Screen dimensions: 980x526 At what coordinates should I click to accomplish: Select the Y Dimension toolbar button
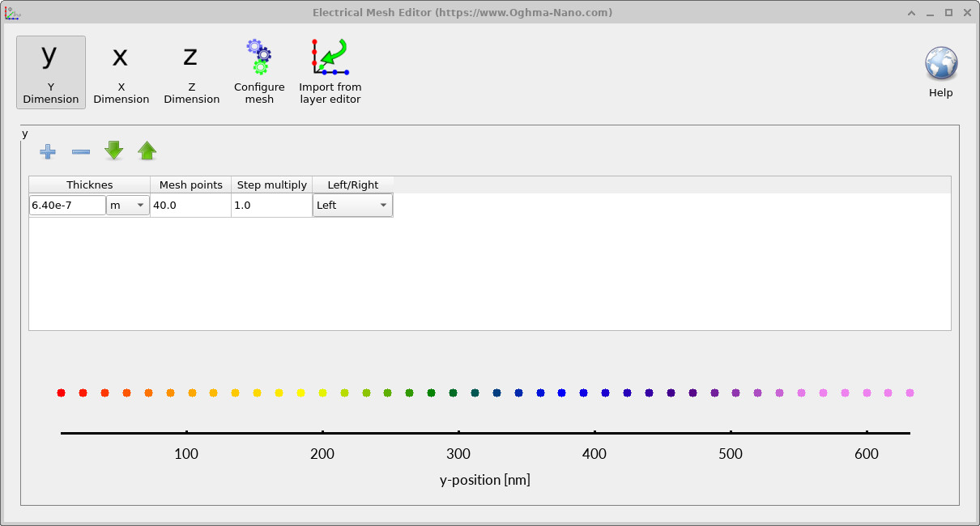pyautogui.click(x=51, y=72)
